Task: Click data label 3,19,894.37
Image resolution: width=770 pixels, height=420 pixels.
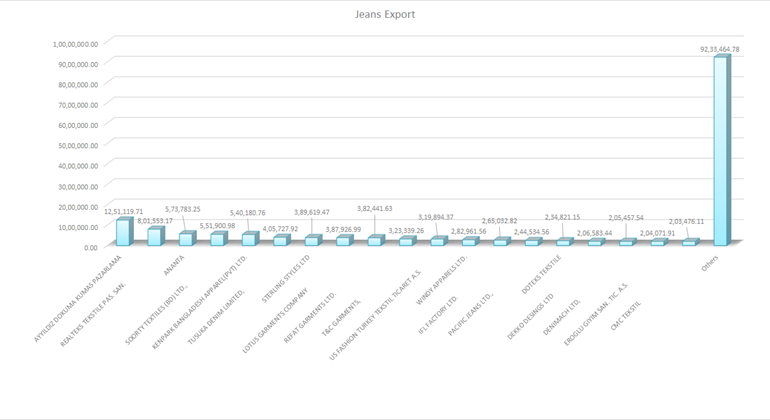Action: (436, 217)
